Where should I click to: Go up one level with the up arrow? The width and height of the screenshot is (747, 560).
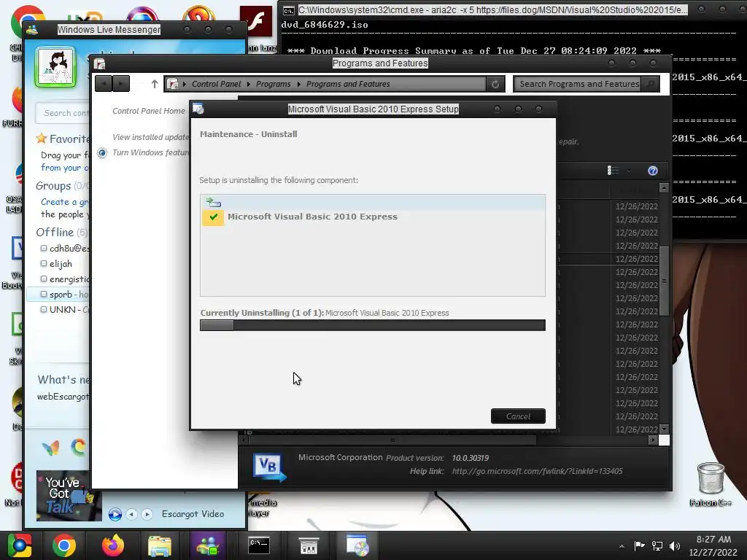tap(155, 84)
